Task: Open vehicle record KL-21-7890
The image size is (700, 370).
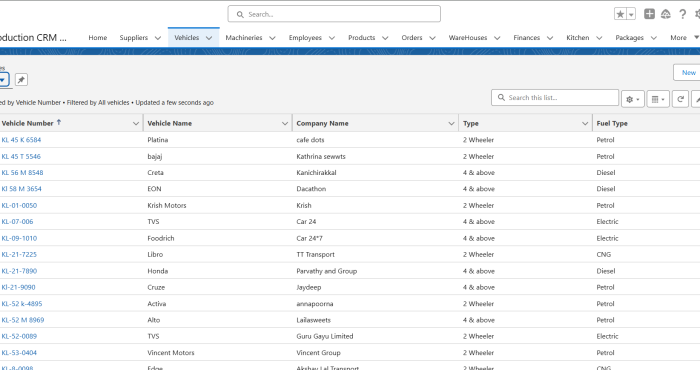Action: click(x=19, y=271)
